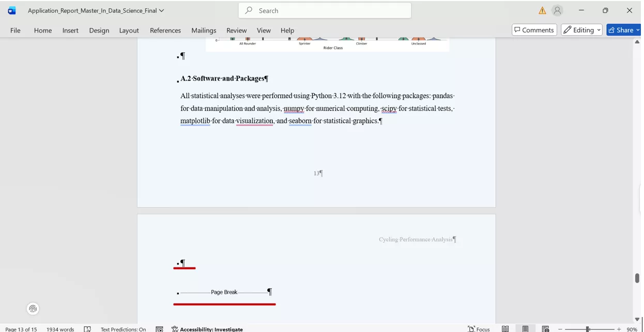Viewport: 644px width, 332px height.
Task: Click the scroll down arrow of vertical scrollbar
Action: click(x=637, y=319)
